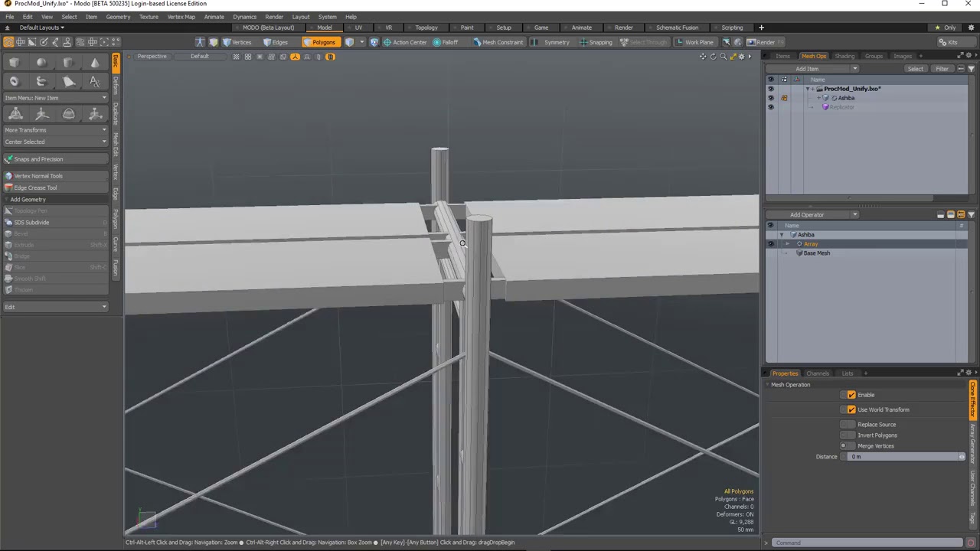Click the filter funnel icon beside Add Operator
This screenshot has width=980, height=551.
tap(971, 215)
